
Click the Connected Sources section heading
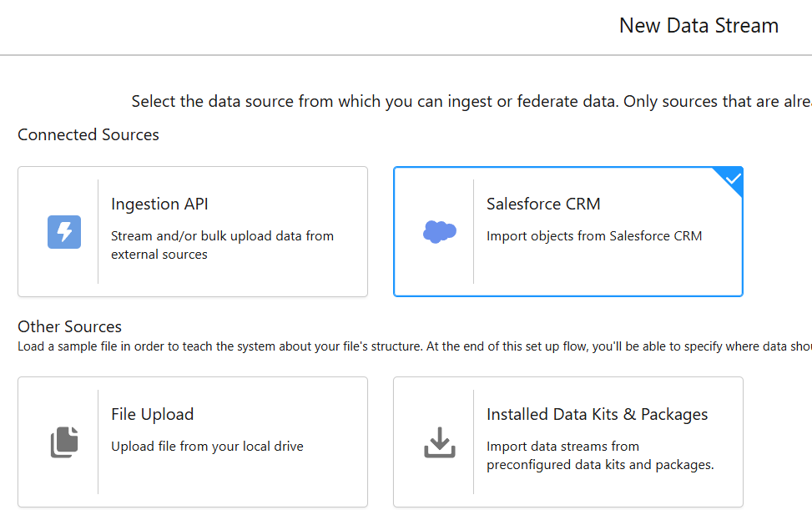(88, 134)
